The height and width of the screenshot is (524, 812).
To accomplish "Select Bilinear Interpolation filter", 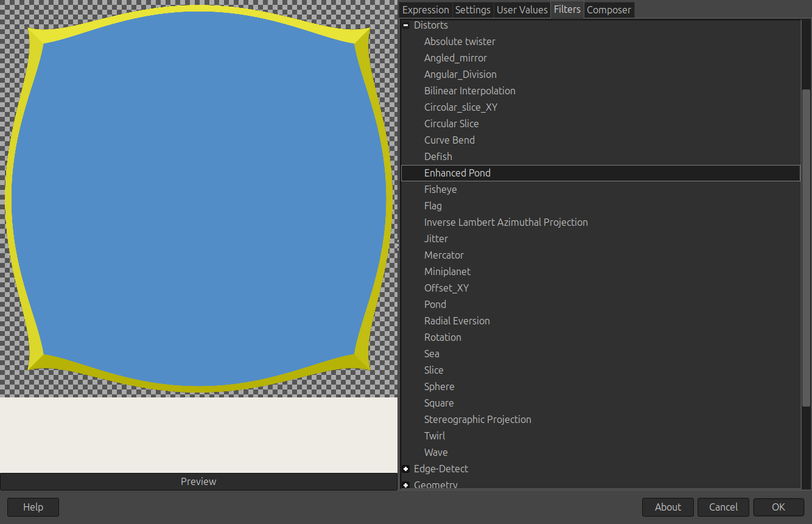I will click(469, 91).
